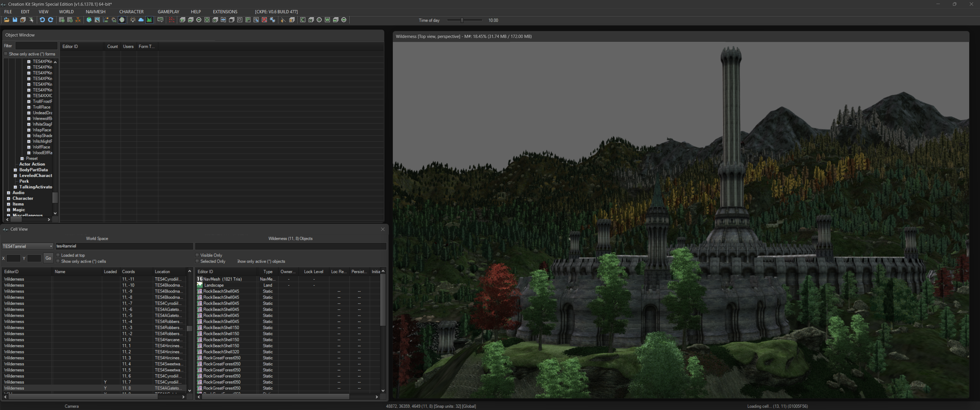Sort cells by the Location column header
This screenshot has height=410, width=980.
[170, 271]
